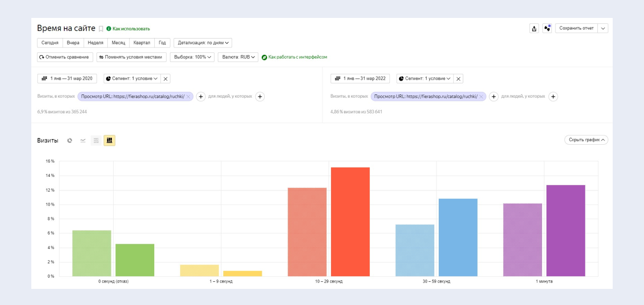Select the 'Квартал' period tab
Screen dimensions: 644x305
pyautogui.click(x=142, y=43)
